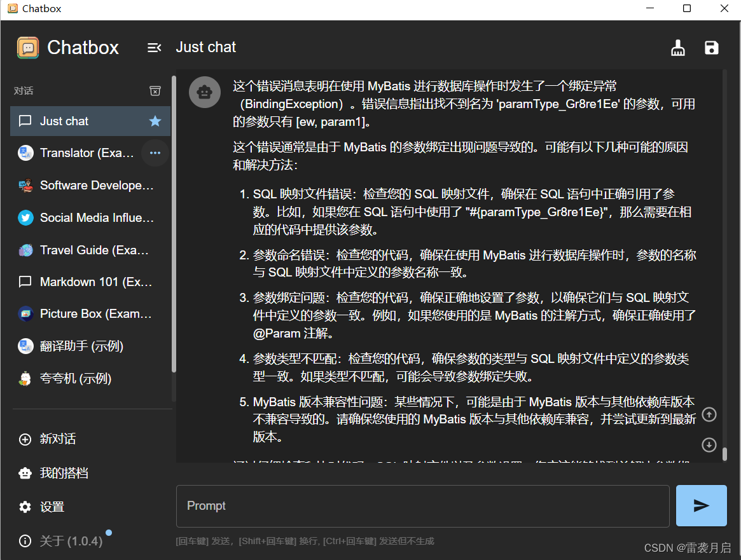Open Software Developer conversation
This screenshot has width=741, height=560.
click(x=90, y=186)
